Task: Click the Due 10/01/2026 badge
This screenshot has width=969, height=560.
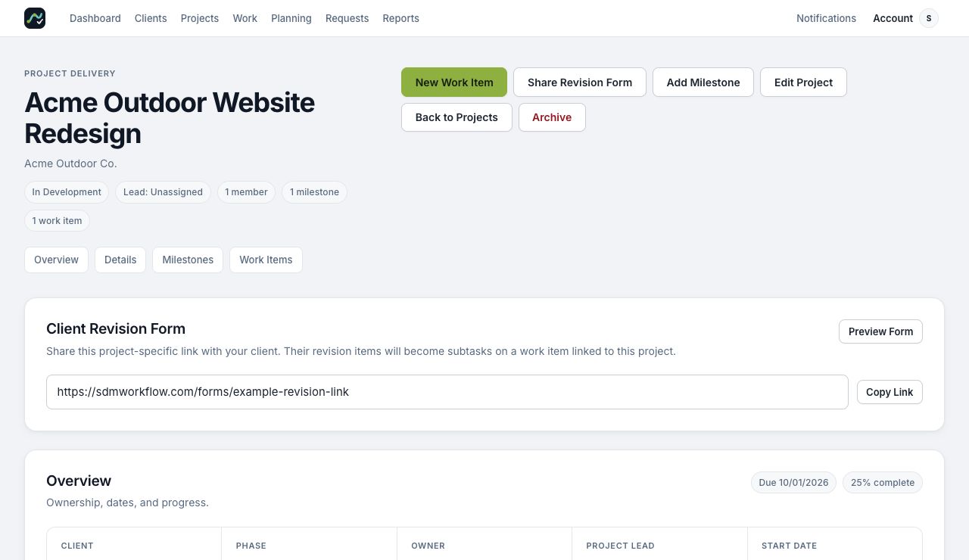Action: [793, 483]
